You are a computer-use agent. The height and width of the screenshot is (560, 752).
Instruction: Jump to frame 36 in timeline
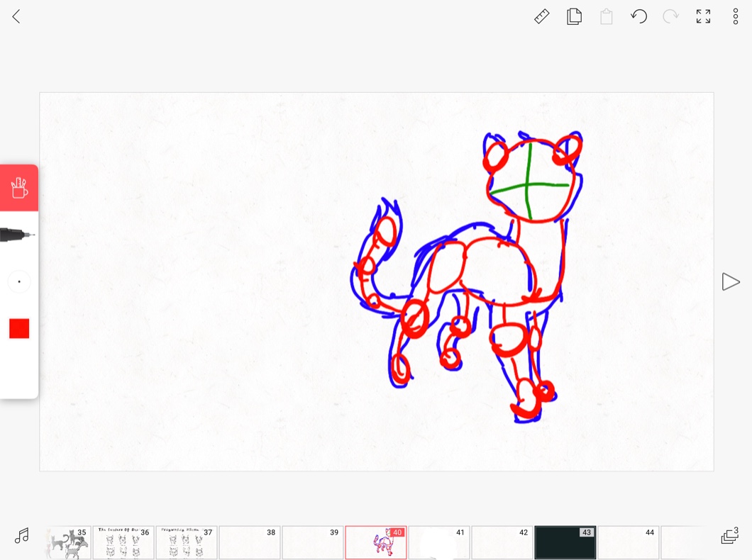click(x=123, y=543)
